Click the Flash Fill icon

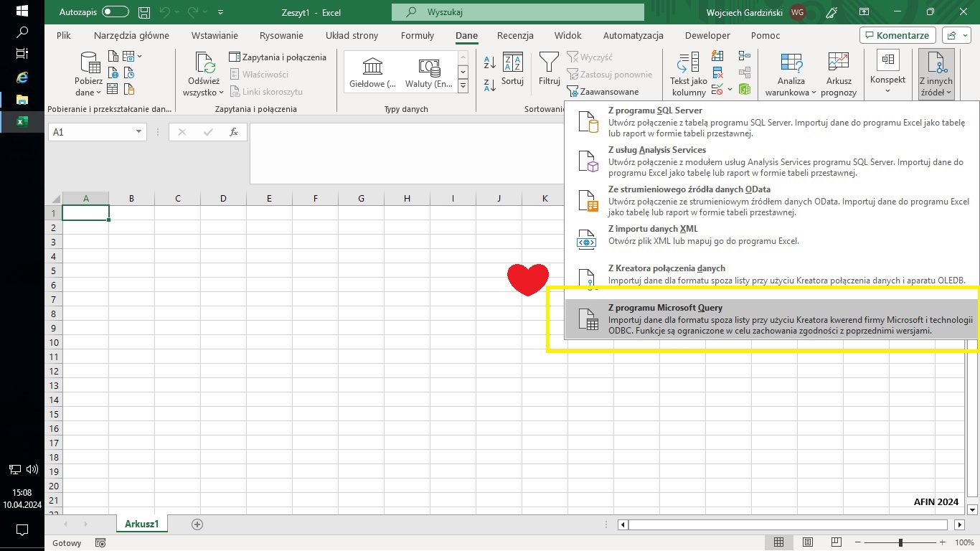pos(717,56)
